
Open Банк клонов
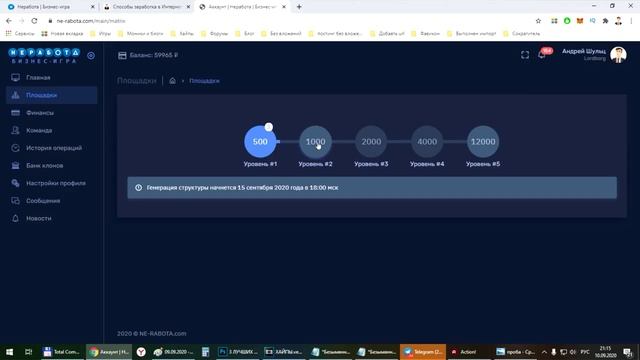pos(44,166)
